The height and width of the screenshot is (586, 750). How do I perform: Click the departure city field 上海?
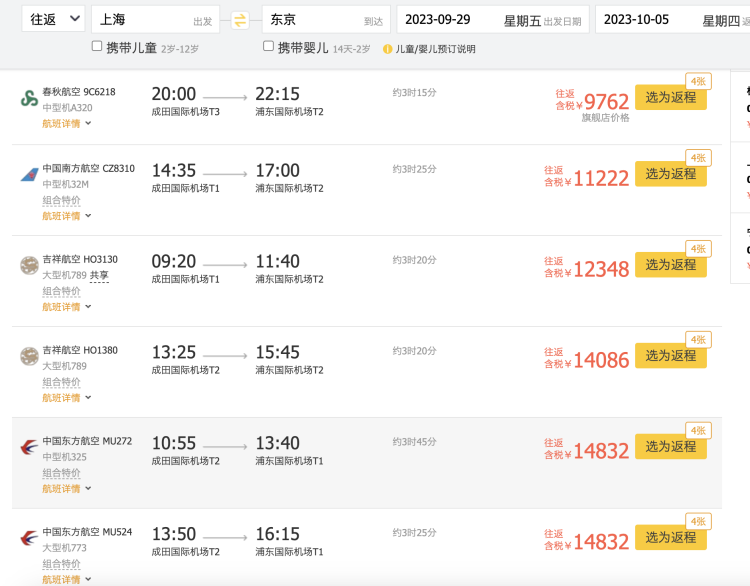tap(155, 20)
